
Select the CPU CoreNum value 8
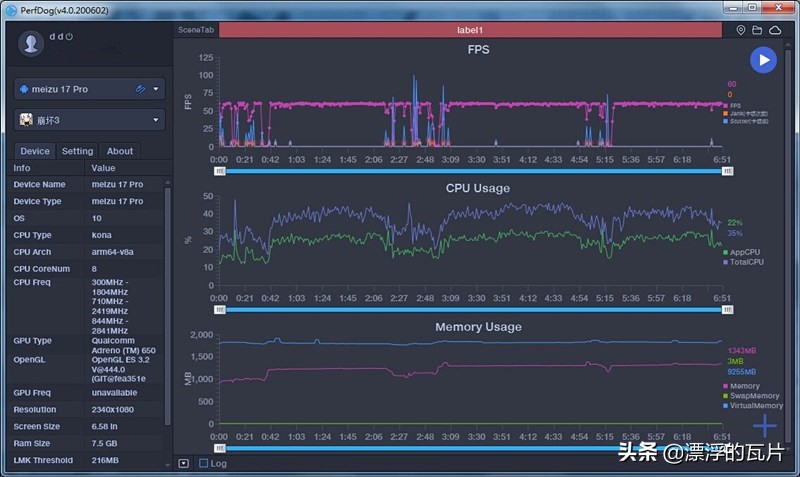94,268
